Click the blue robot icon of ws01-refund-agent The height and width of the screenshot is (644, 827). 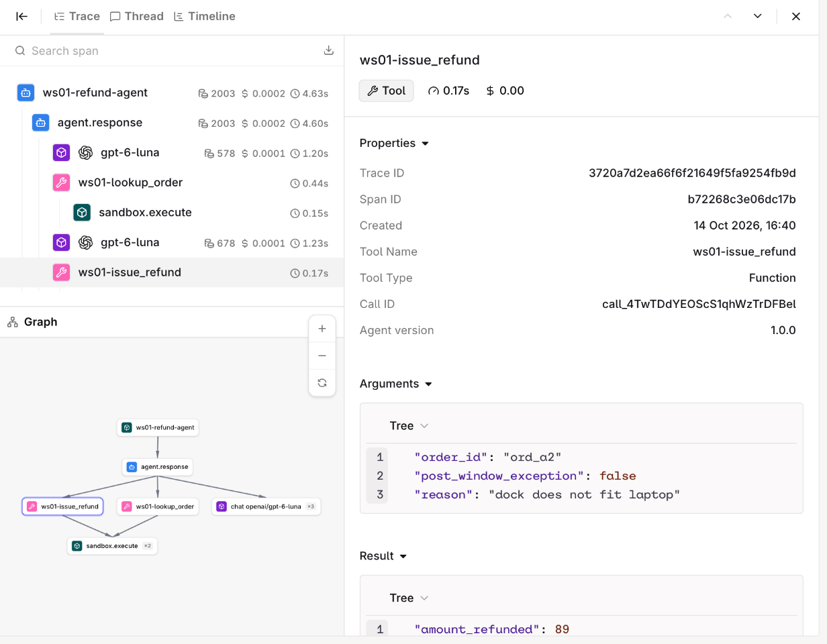point(26,93)
